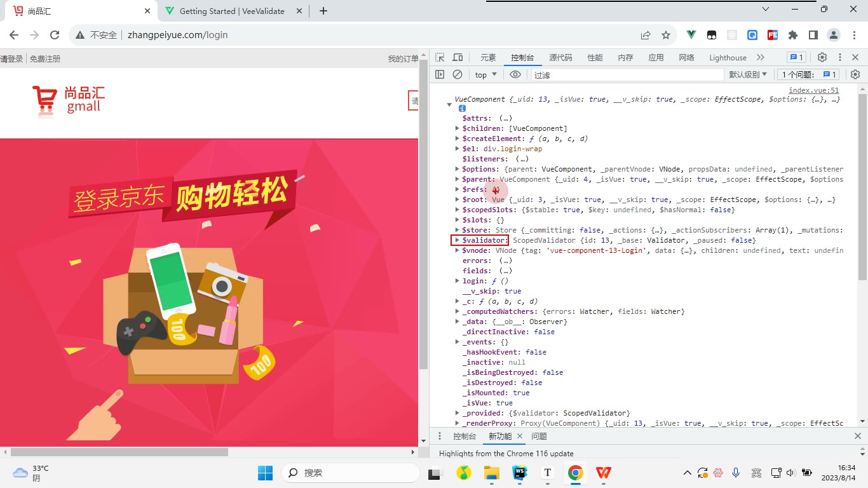Expand the _computedWatchers property

(457, 311)
